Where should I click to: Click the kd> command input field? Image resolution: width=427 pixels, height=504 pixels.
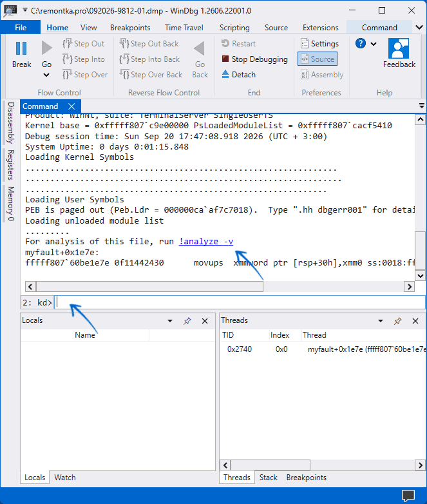[x=240, y=302]
